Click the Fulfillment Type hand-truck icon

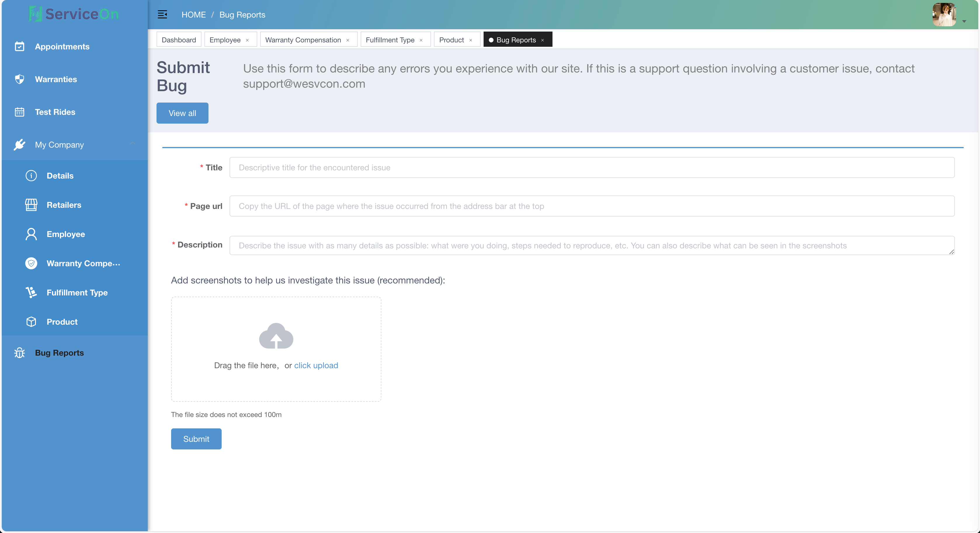coord(31,293)
